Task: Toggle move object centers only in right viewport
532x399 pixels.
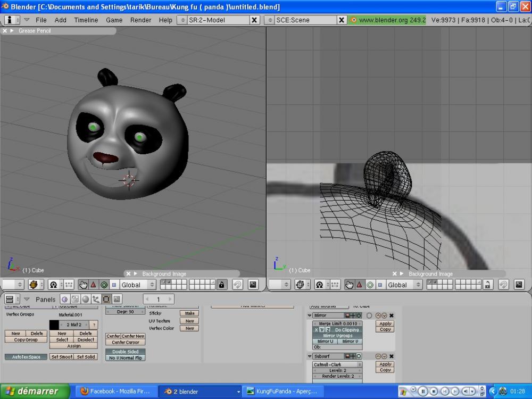Action: click(x=335, y=285)
